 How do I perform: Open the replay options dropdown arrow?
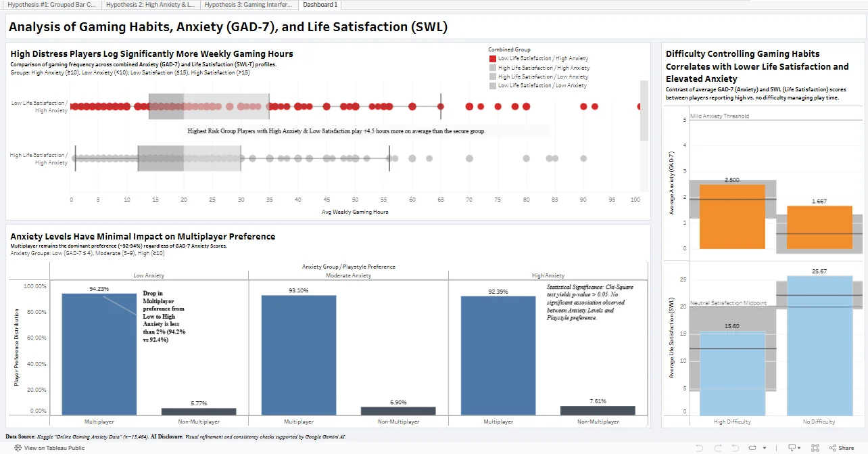point(765,448)
